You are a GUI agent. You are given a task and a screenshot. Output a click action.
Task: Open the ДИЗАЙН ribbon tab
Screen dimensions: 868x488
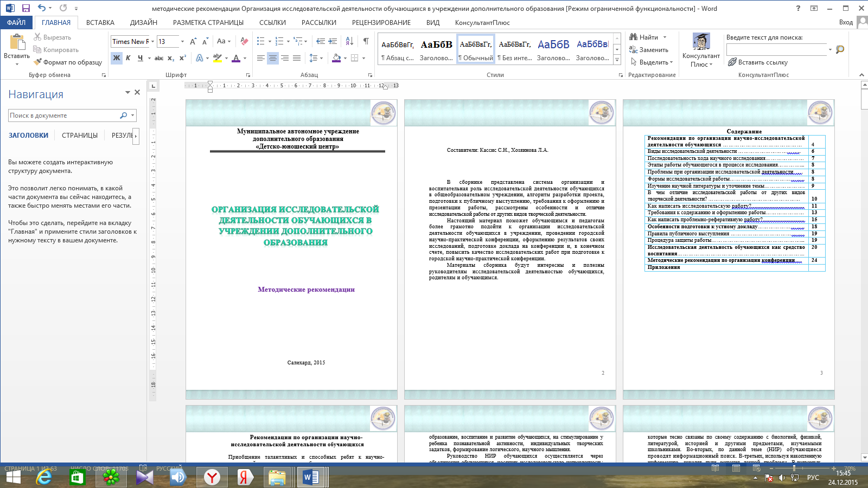click(144, 23)
